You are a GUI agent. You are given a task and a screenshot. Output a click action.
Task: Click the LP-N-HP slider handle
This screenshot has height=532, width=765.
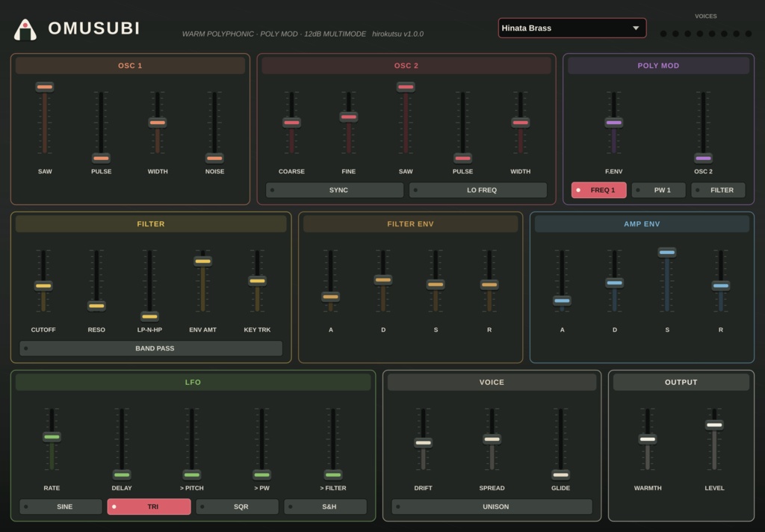tap(149, 316)
